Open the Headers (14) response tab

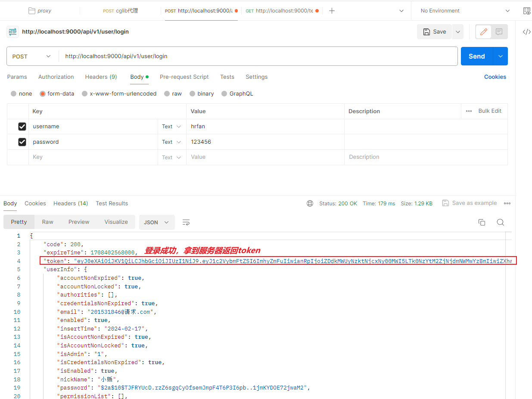coord(71,203)
